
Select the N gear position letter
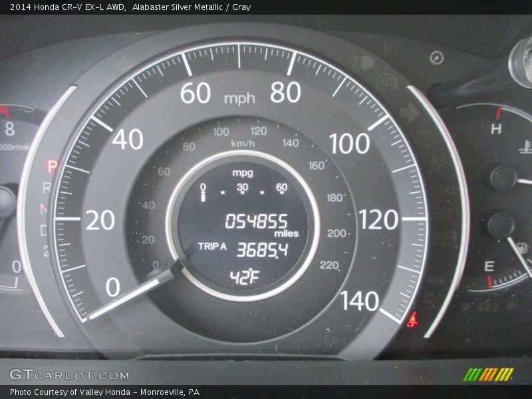click(45, 208)
